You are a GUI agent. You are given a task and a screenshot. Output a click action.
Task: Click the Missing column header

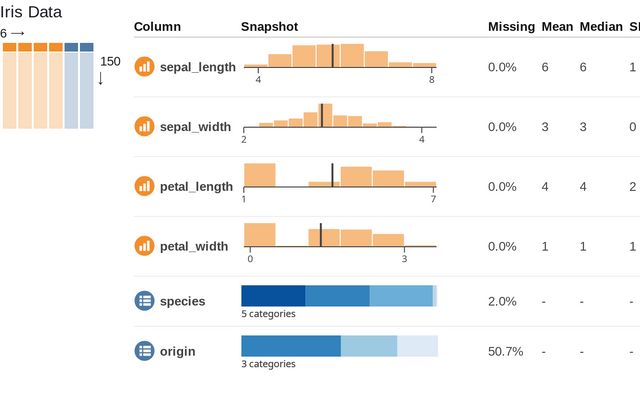coord(511,26)
